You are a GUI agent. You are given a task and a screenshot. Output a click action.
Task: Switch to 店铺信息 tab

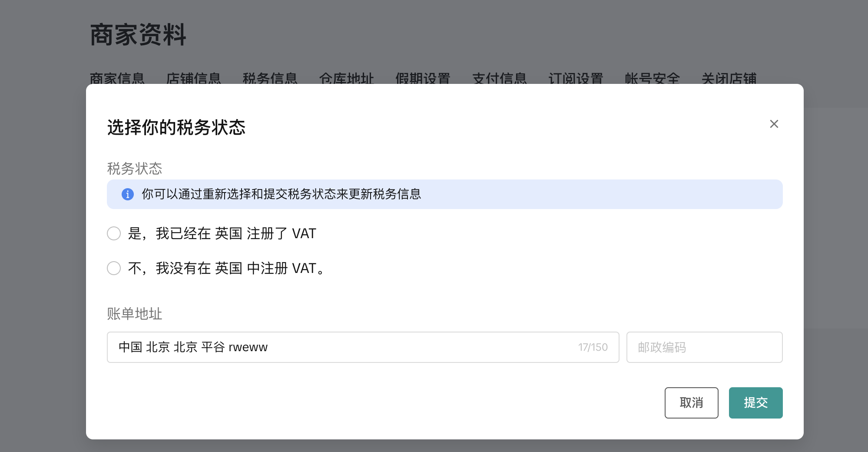coord(193,78)
